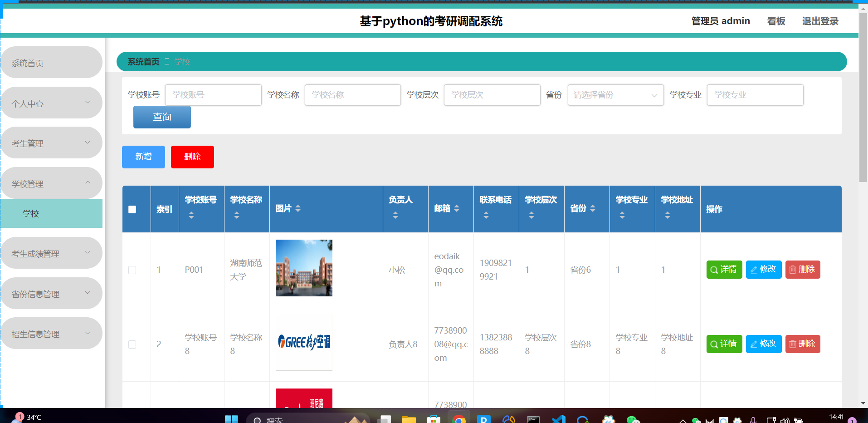Image resolution: width=868 pixels, height=423 pixels.
Task: Check the row for 湖南师范大学
Action: [132, 270]
